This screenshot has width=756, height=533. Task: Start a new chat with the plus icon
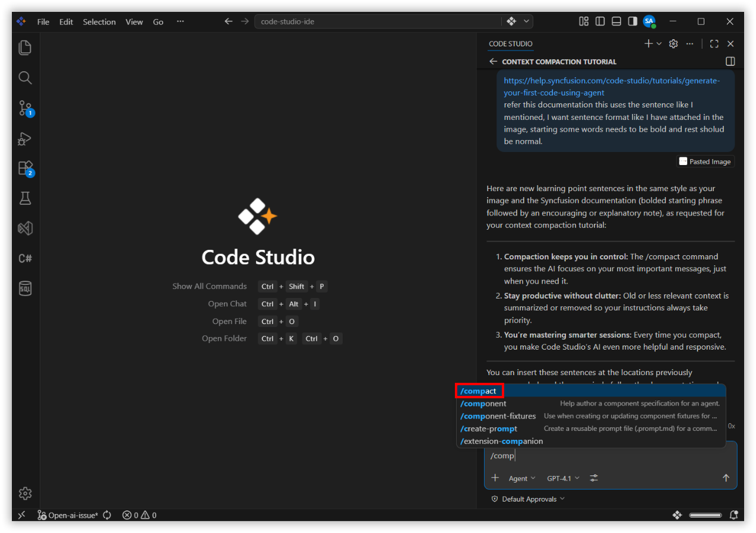[x=649, y=43]
